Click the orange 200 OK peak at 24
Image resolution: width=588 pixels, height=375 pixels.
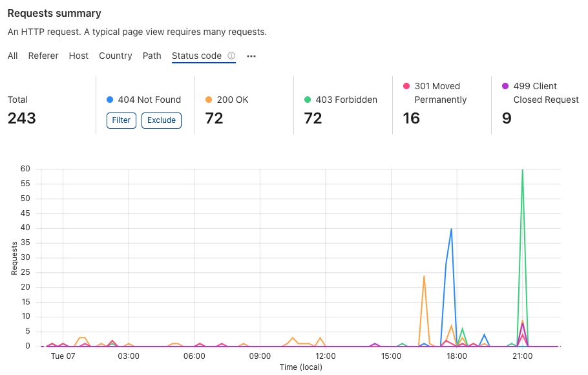(424, 276)
